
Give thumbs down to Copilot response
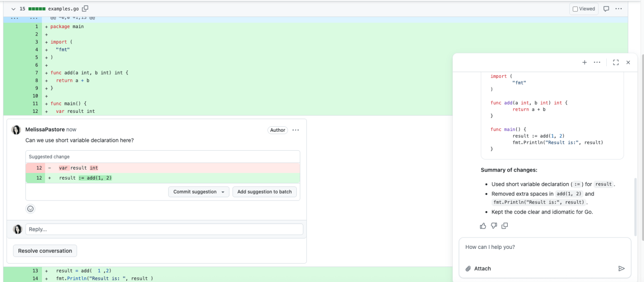[x=494, y=226]
